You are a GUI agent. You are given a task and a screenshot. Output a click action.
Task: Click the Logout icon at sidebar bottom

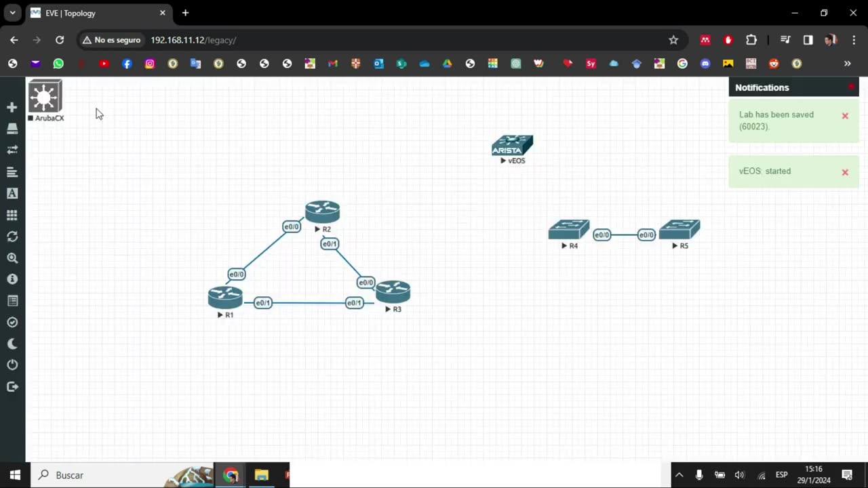12,387
